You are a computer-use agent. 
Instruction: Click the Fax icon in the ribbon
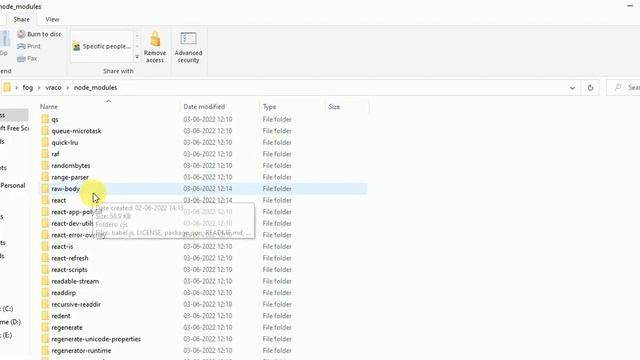[x=21, y=59]
